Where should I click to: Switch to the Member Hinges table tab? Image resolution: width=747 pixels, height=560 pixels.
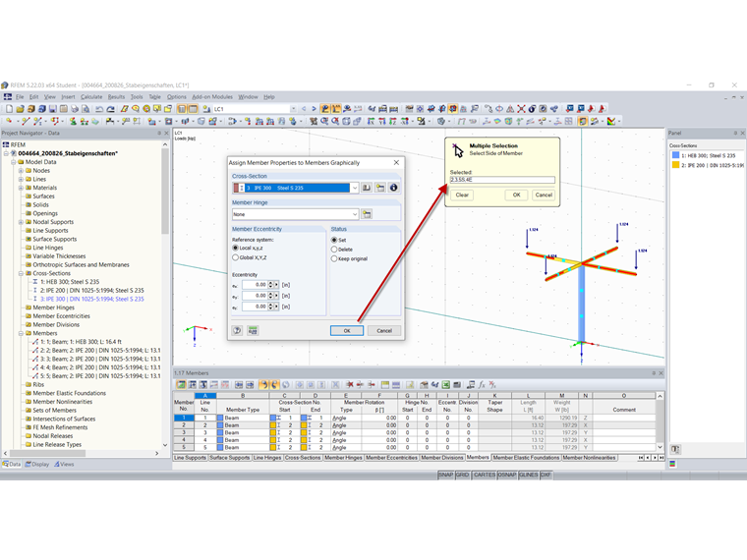[343, 458]
